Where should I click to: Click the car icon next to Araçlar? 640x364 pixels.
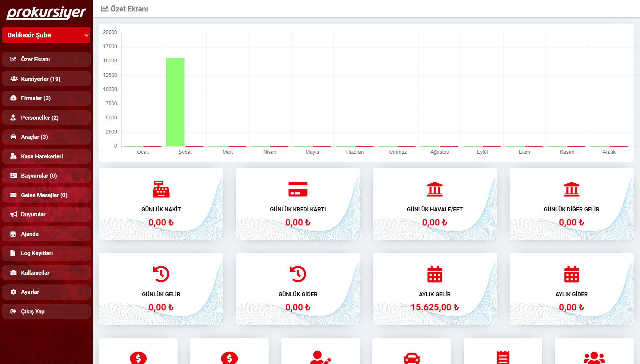[x=13, y=137]
